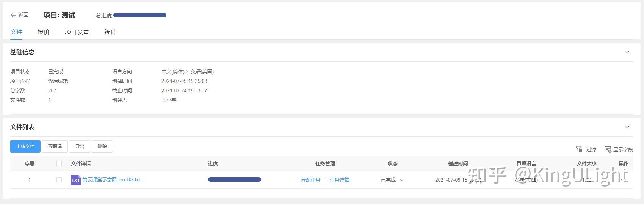
Task: Click the TXT file type icon
Action: click(75, 180)
